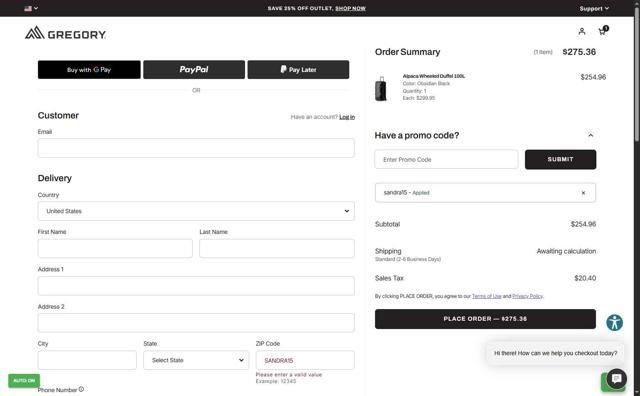The image size is (640, 396).
Task: Click the Sales Tax $20.40 amount
Action: coord(585,278)
